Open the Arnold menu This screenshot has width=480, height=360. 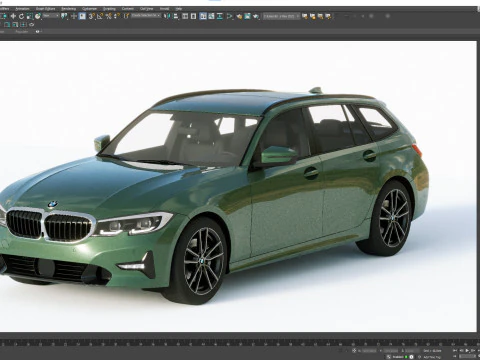point(164,9)
